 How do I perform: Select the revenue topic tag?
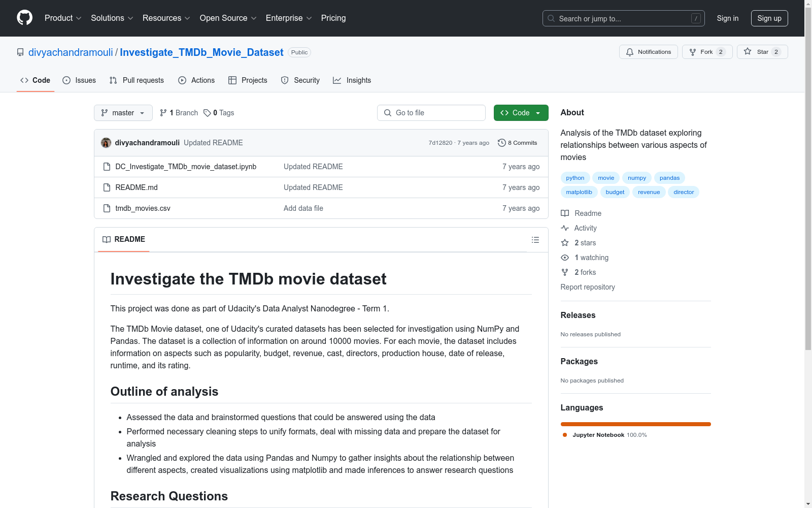[649, 192]
